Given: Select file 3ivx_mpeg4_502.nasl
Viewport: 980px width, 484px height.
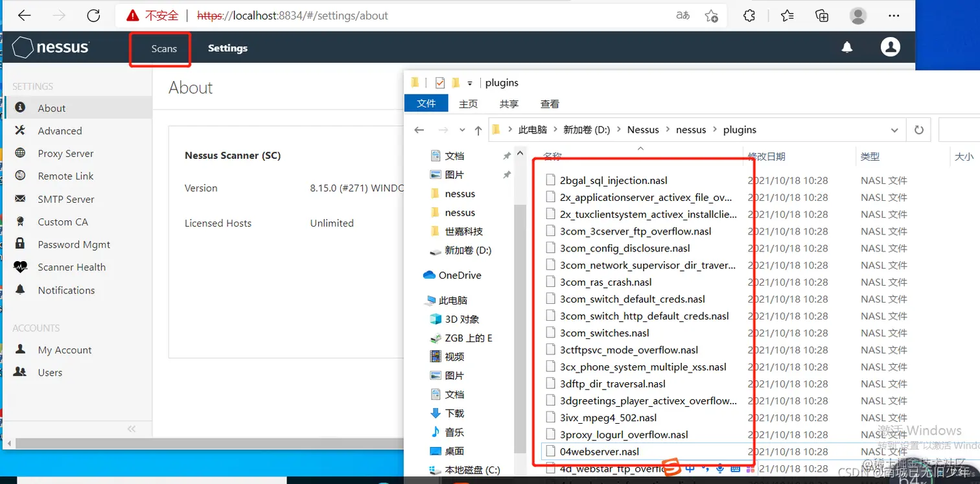Looking at the screenshot, I should 608,418.
